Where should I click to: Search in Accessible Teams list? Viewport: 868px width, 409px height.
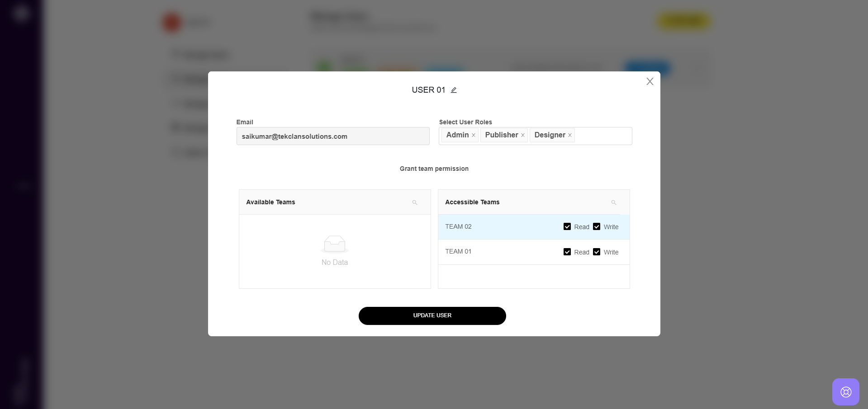[613, 202]
